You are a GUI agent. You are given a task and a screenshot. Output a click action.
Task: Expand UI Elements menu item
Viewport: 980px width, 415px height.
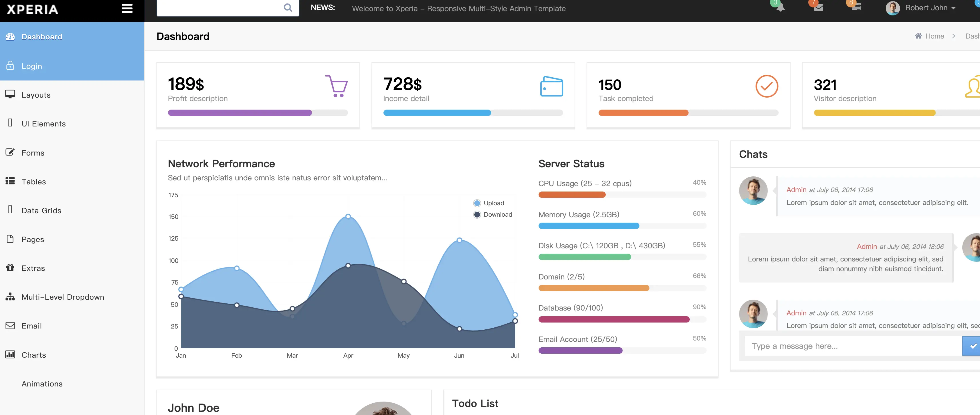point(72,124)
